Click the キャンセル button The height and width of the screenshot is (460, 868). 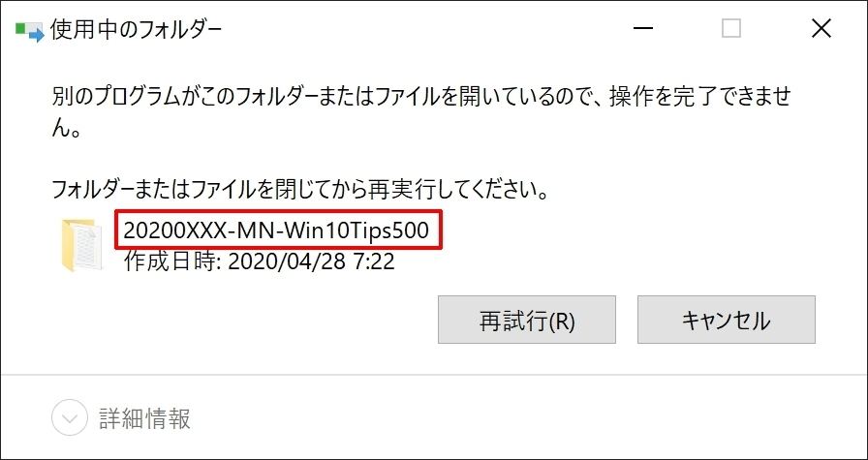[726, 320]
